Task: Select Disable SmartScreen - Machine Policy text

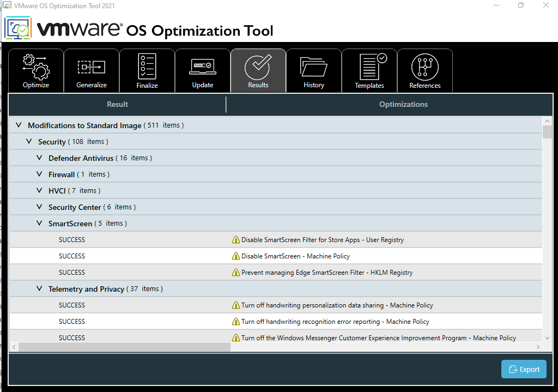Action: (295, 256)
